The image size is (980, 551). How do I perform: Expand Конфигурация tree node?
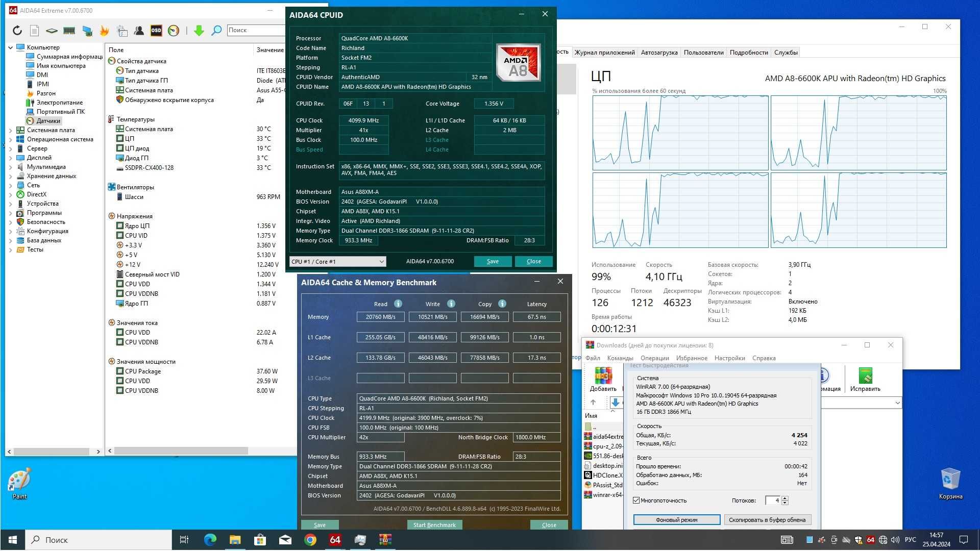10,231
